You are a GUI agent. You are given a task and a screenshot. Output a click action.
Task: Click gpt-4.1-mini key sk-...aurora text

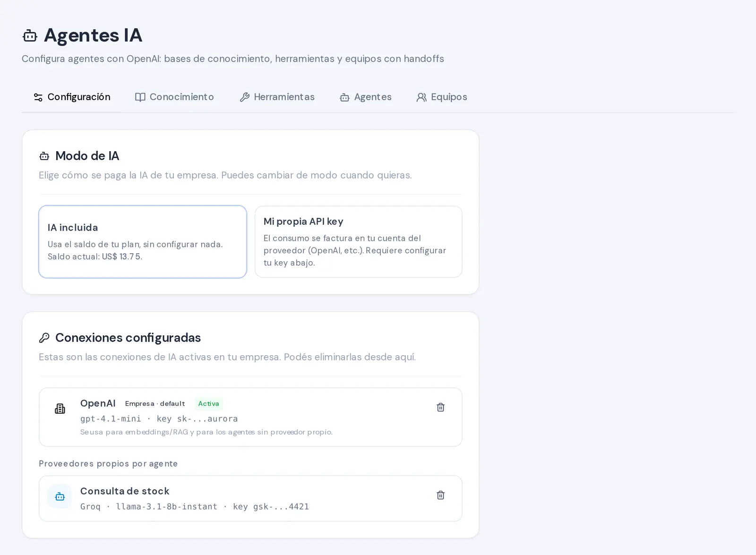(159, 419)
